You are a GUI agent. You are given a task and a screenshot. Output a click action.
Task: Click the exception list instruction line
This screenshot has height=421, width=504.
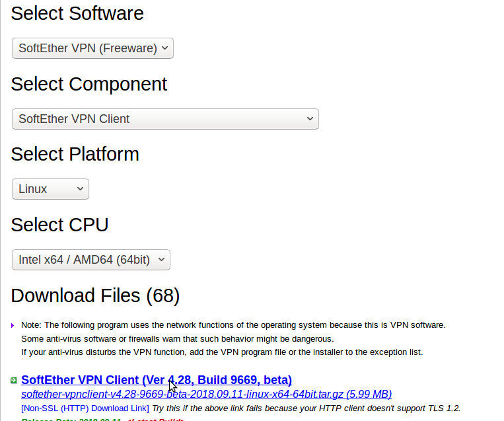[222, 352]
